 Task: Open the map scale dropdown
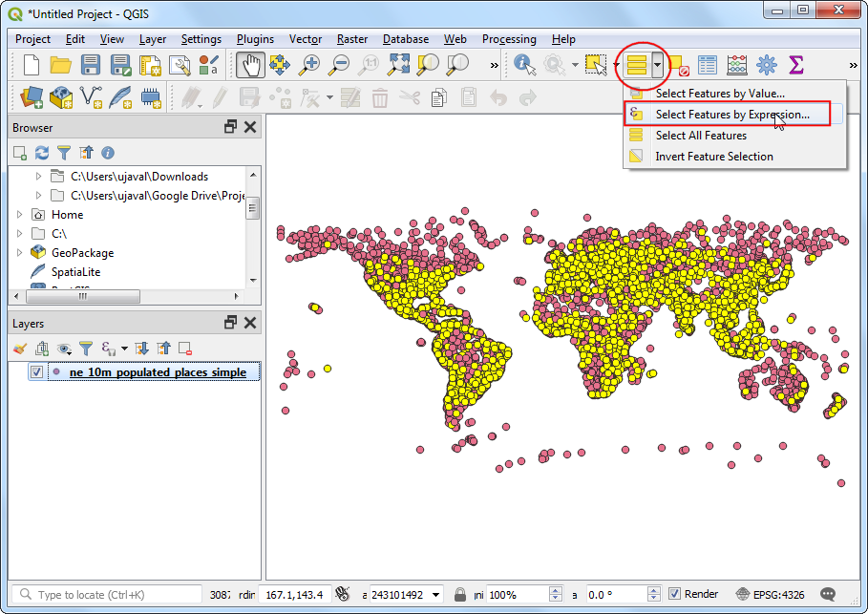(436, 594)
